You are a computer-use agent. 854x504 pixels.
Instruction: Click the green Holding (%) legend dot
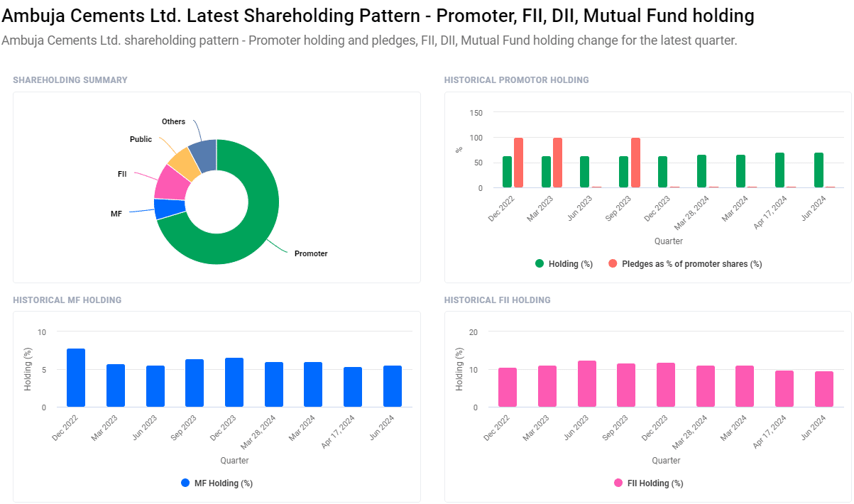[540, 264]
